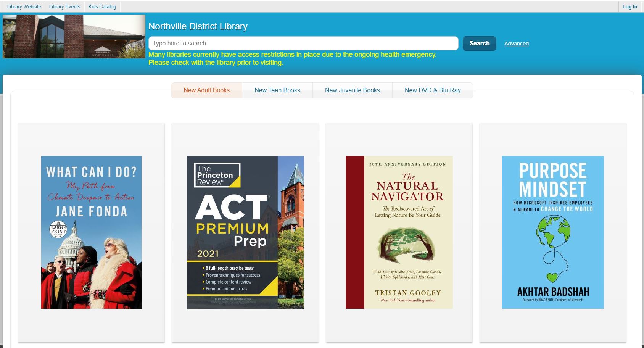Open the What Can I Do? book cover
The height and width of the screenshot is (348, 644).
(x=91, y=232)
